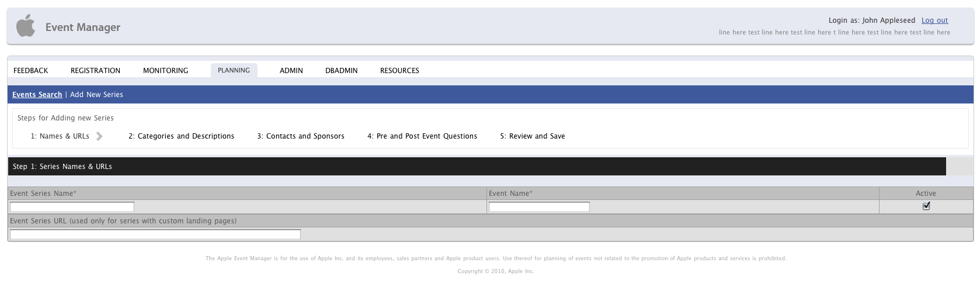Screen dimensions: 980x283
Task: Go to step 3 Contacts and Sponsors
Action: click(300, 136)
